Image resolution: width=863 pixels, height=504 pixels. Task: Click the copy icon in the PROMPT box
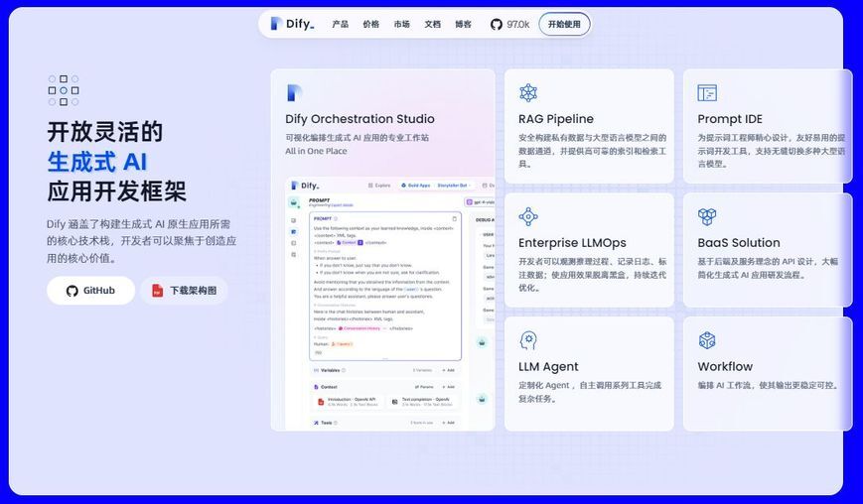tap(455, 218)
